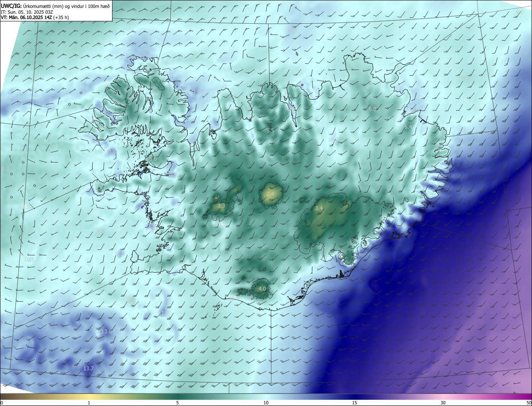Click the 3.4 value on Vatnajökull glacier
The width and height of the screenshot is (532, 406).
(x=319, y=208)
